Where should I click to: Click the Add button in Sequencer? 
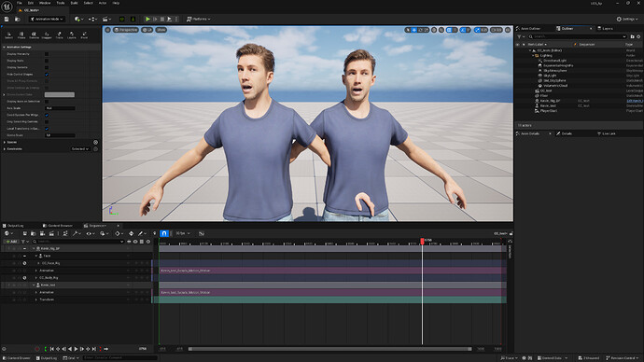[11, 242]
